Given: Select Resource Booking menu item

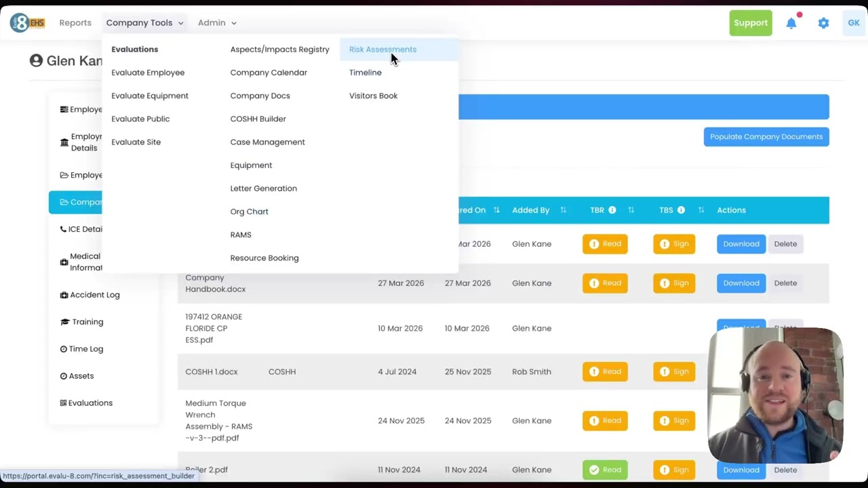Looking at the screenshot, I should (264, 258).
